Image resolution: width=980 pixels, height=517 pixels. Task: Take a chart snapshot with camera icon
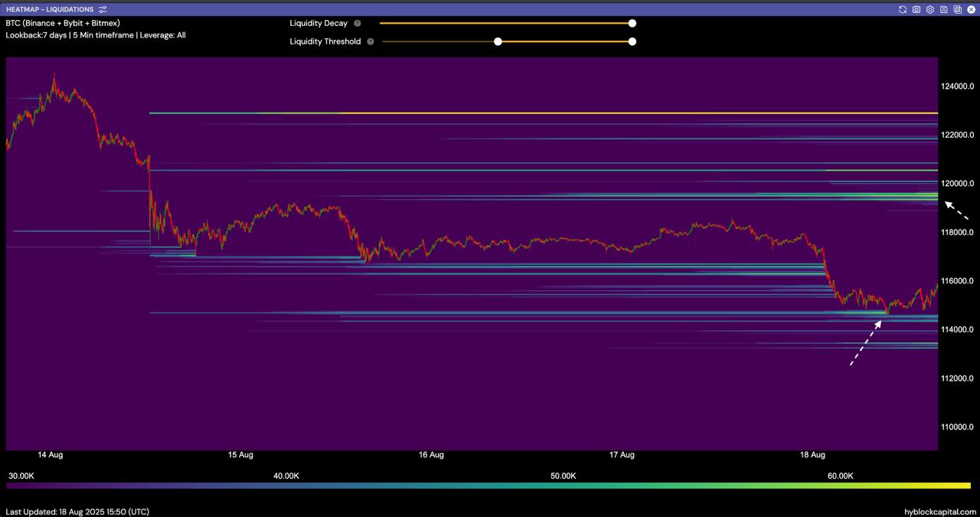point(916,9)
